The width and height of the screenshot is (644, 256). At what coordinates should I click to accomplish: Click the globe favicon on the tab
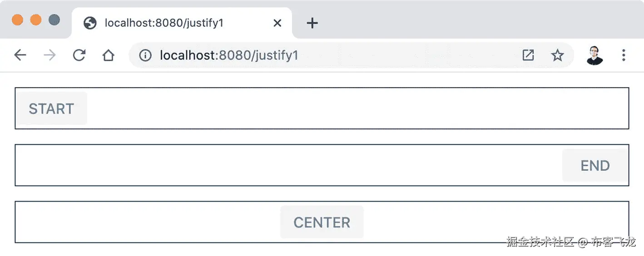pyautogui.click(x=90, y=23)
